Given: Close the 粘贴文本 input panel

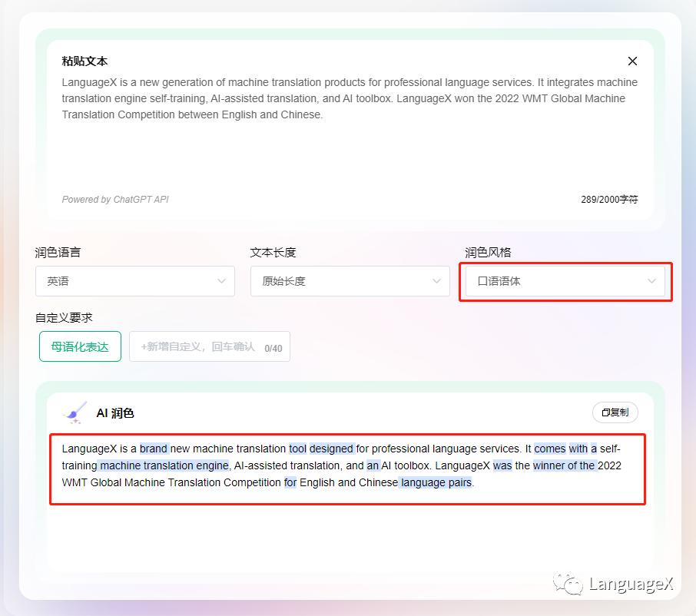Looking at the screenshot, I should (x=632, y=61).
